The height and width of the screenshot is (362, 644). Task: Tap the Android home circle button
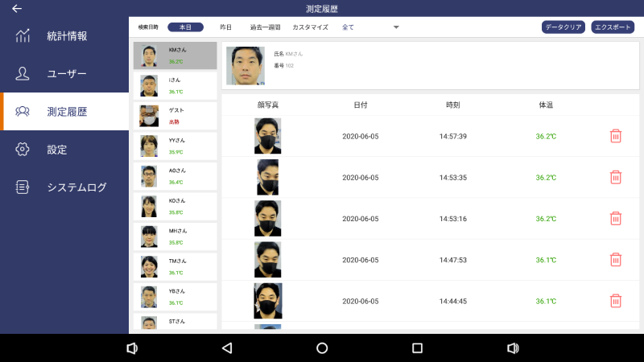(322, 348)
